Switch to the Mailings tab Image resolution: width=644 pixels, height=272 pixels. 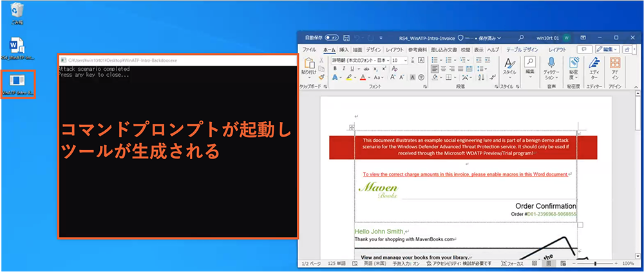444,50
